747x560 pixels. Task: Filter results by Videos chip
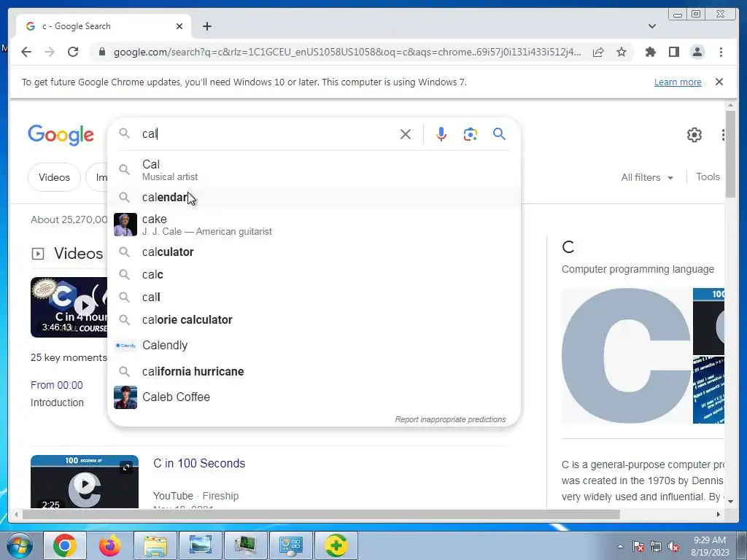click(x=54, y=177)
